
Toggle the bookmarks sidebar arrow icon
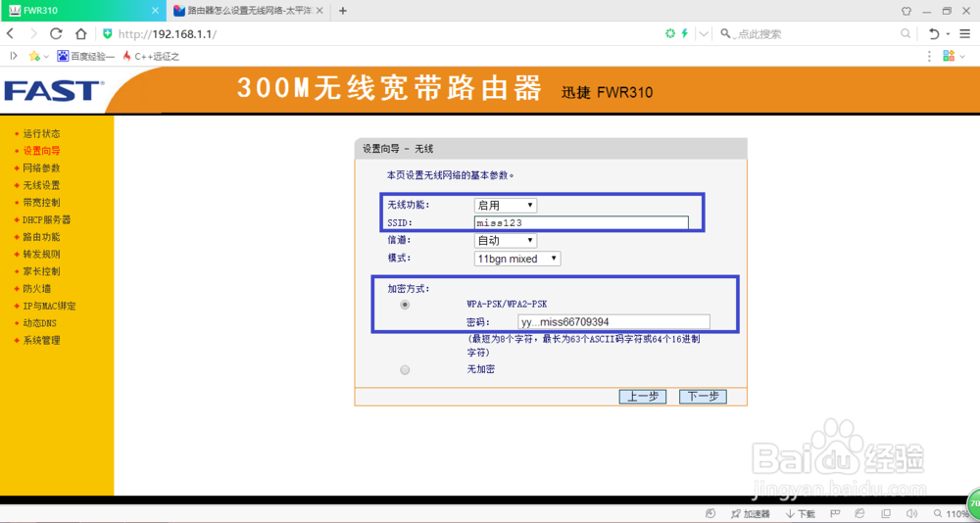pyautogui.click(x=13, y=56)
